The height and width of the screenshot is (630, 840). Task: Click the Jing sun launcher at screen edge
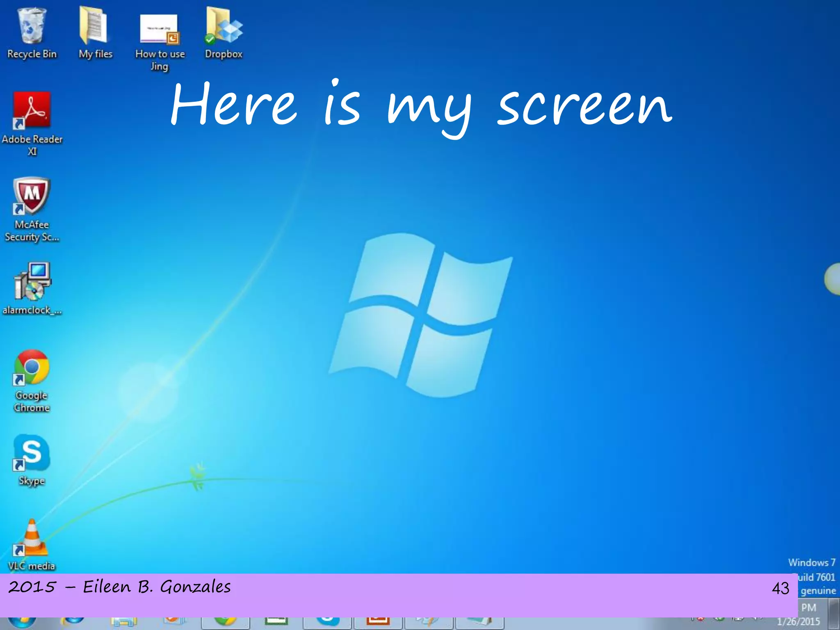[833, 279]
